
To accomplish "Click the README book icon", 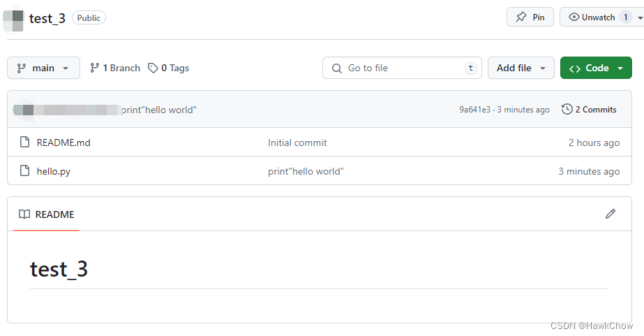I will click(x=24, y=214).
